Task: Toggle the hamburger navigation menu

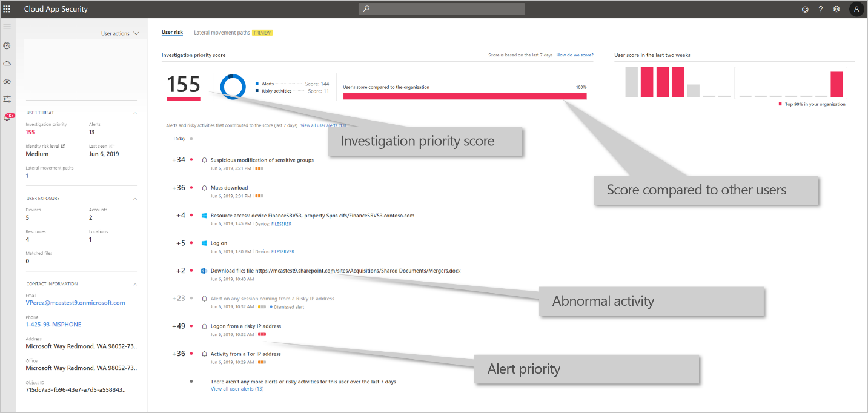Action: (7, 27)
